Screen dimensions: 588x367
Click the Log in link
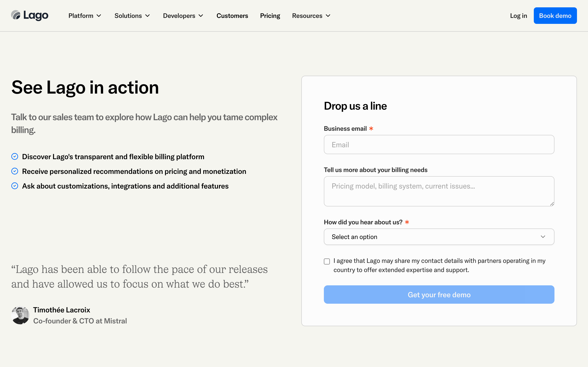point(518,16)
